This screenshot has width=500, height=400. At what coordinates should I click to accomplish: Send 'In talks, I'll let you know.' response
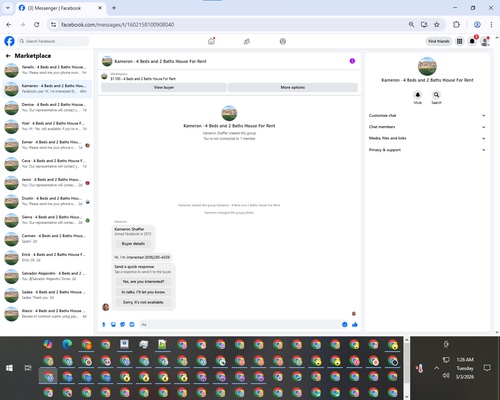143,292
